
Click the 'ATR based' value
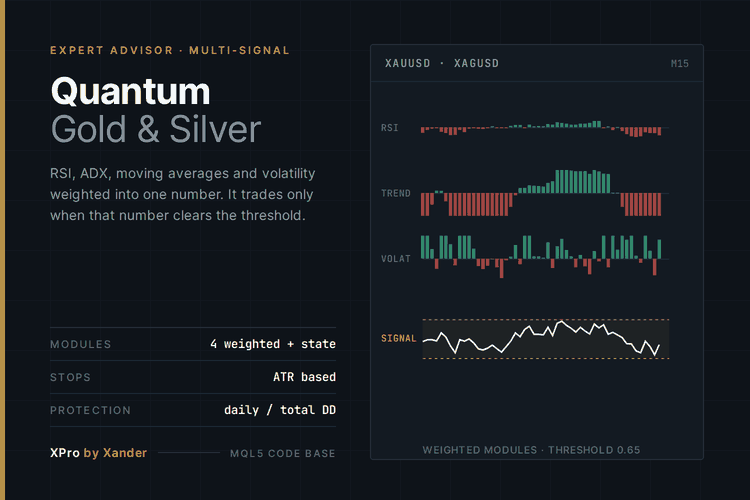tap(304, 377)
